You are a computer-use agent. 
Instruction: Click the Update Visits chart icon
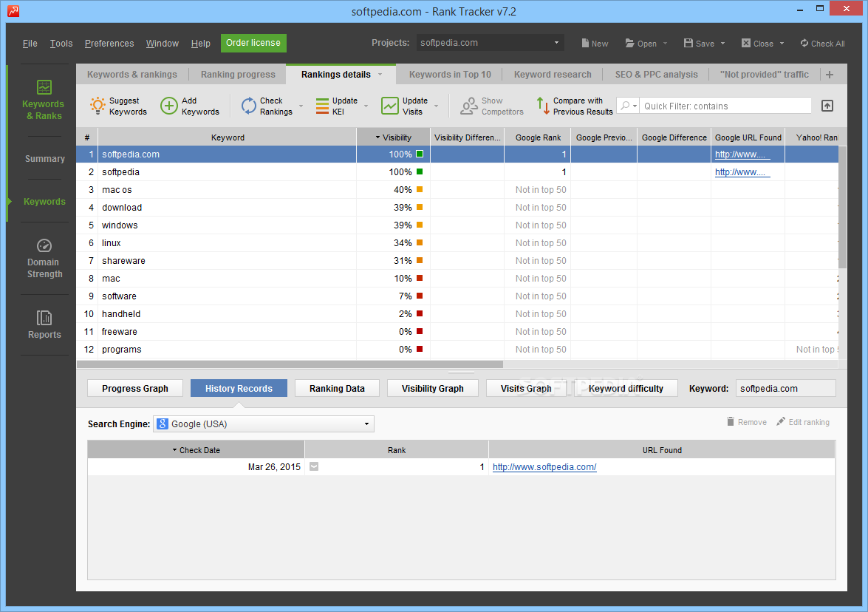(390, 106)
